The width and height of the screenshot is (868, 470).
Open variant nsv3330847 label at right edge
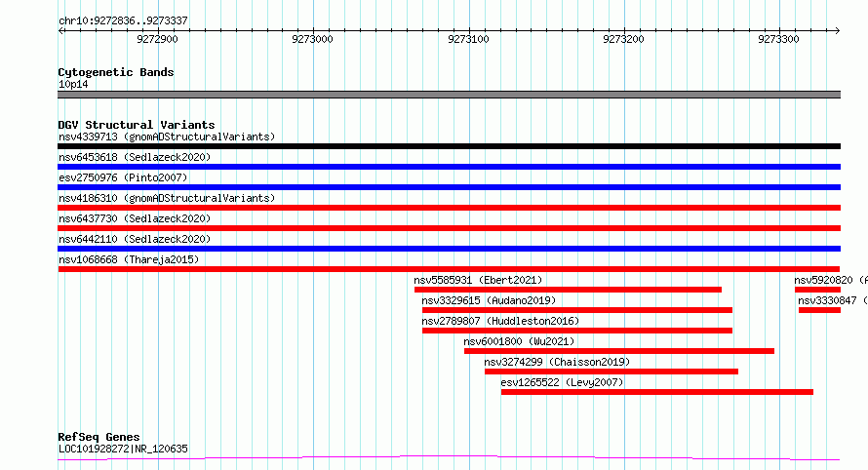(x=833, y=300)
